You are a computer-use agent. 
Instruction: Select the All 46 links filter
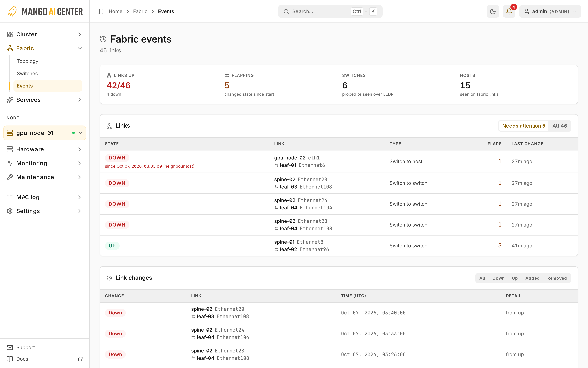(560, 126)
